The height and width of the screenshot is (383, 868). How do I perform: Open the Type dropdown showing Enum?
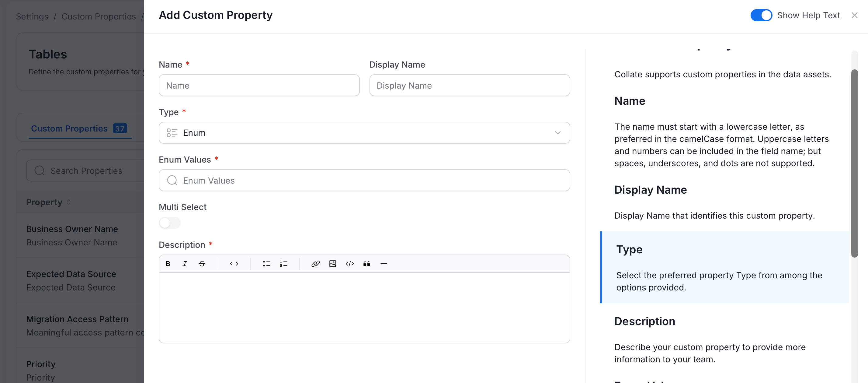coord(364,133)
